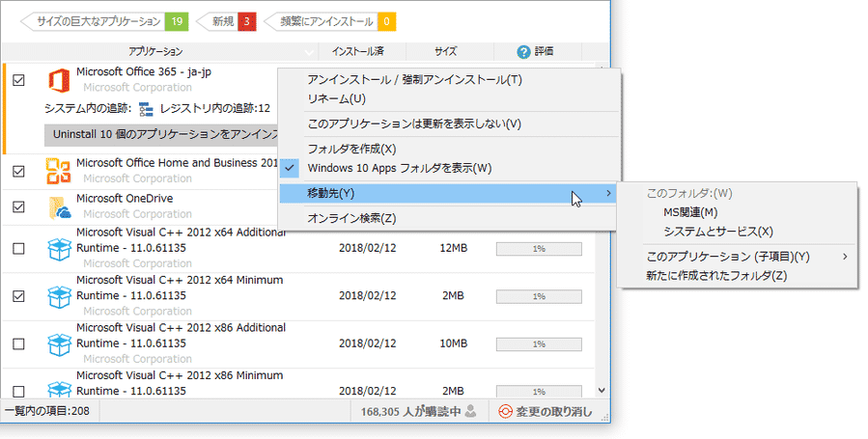
Task: Move to the MS関連(M) folder
Action: [x=690, y=212]
